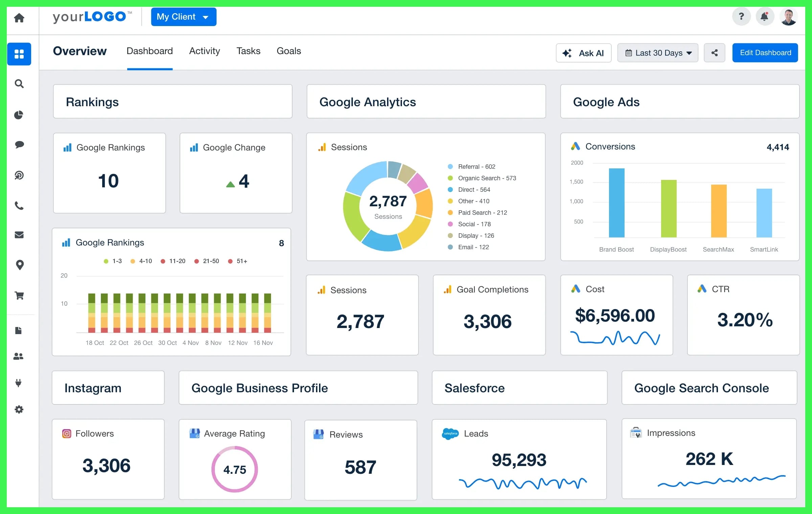The height and width of the screenshot is (514, 812).
Task: Open the notifications bell
Action: point(765,16)
